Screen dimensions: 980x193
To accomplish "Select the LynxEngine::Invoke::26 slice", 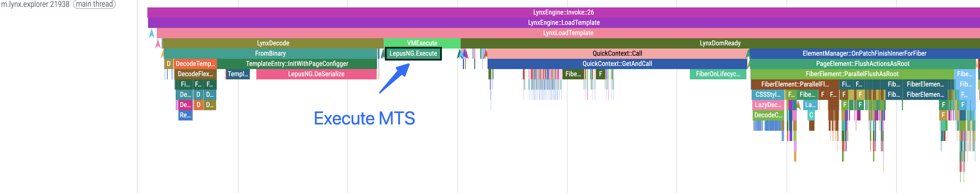I will coord(563,13).
